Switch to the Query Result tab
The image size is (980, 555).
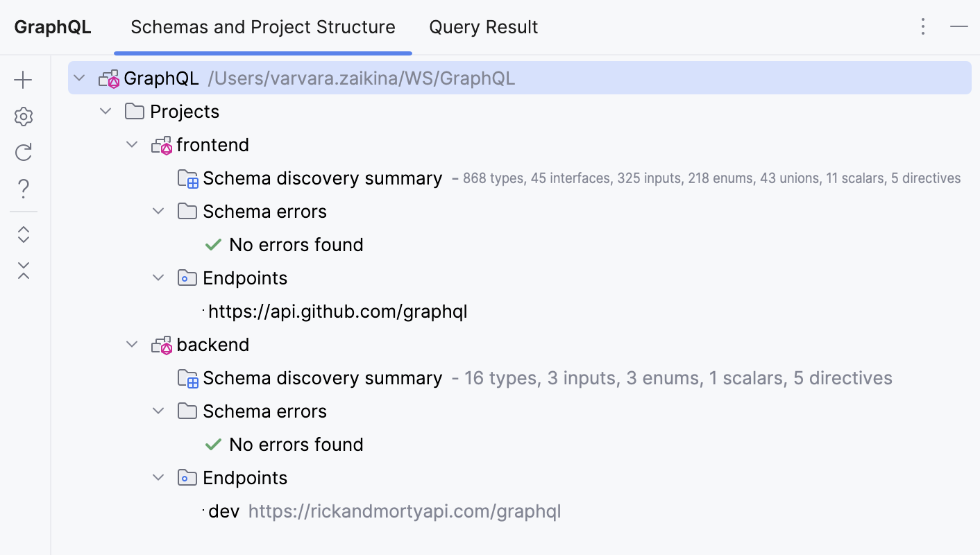coord(484,26)
